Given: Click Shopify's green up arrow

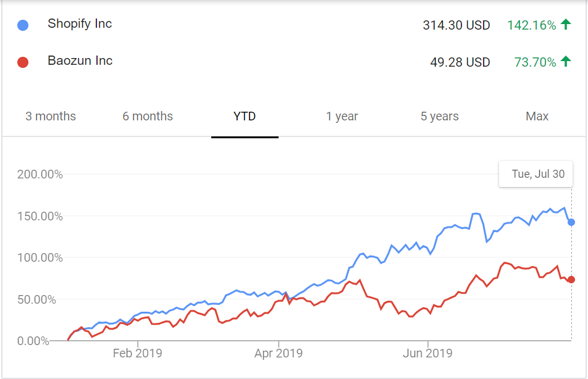Looking at the screenshot, I should click(566, 25).
